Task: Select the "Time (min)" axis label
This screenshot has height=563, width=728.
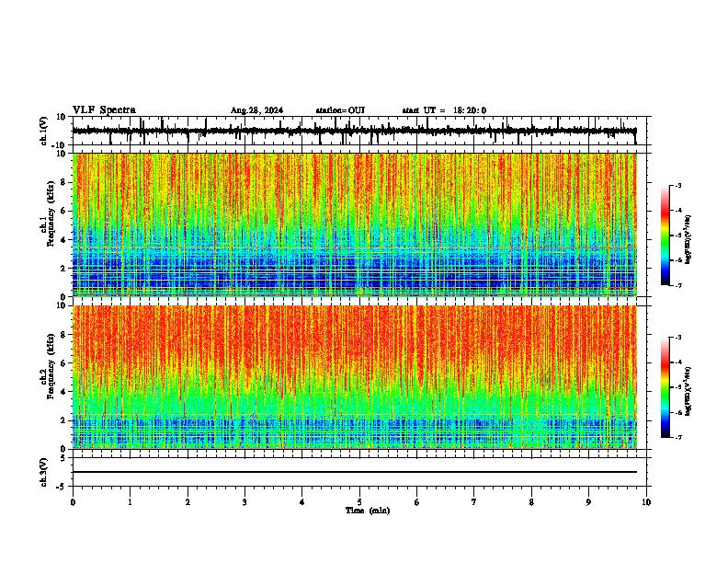Action: click(368, 511)
